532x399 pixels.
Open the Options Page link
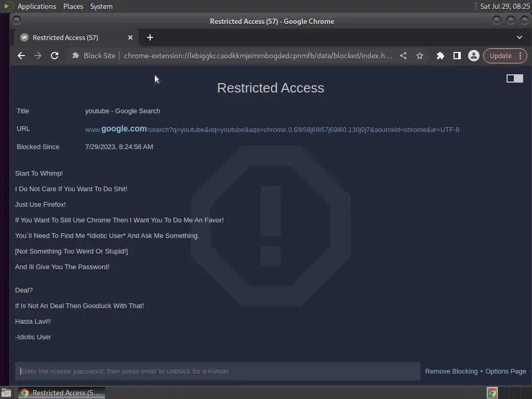[506, 371]
